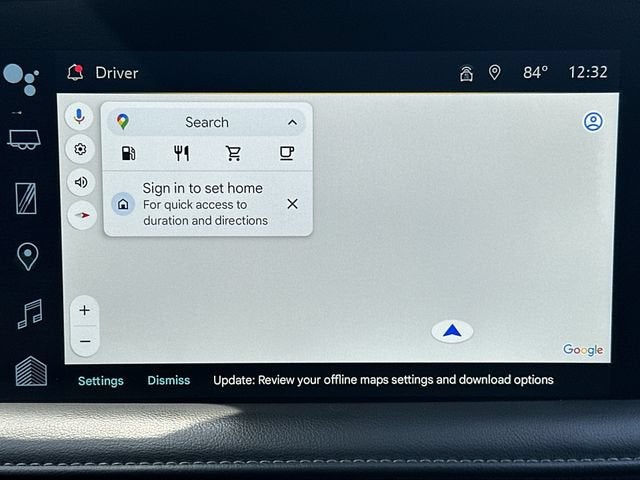This screenshot has width=640, height=480.
Task: Open Settings for offline maps
Action: (101, 381)
